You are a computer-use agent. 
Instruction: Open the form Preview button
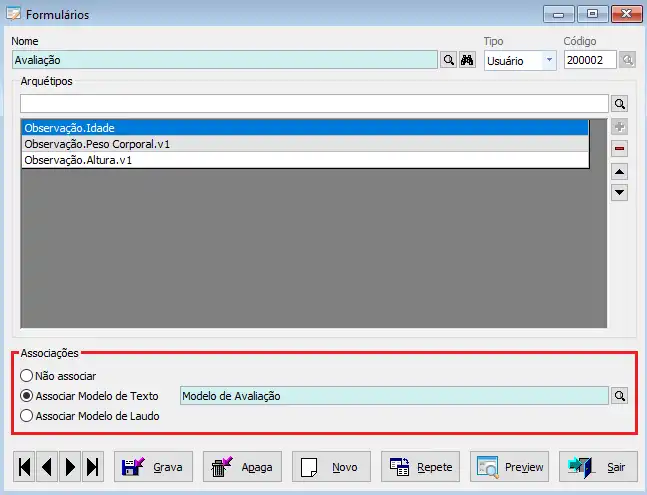point(509,467)
